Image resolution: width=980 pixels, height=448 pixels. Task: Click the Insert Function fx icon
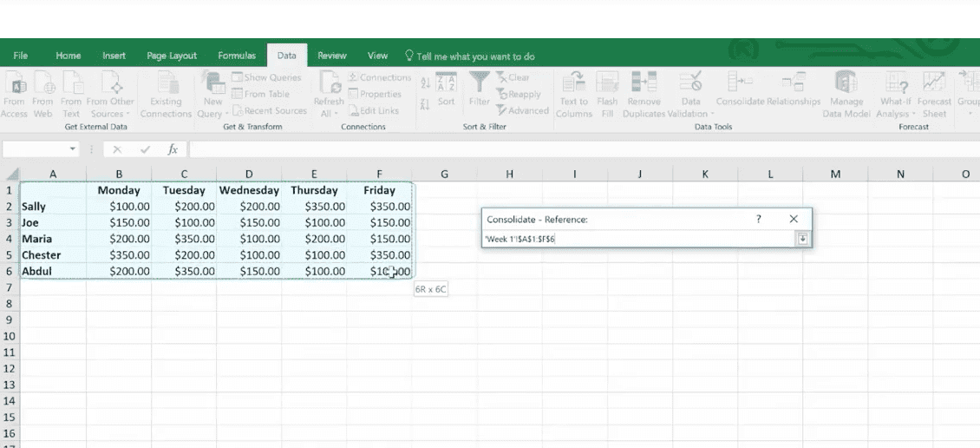[173, 149]
